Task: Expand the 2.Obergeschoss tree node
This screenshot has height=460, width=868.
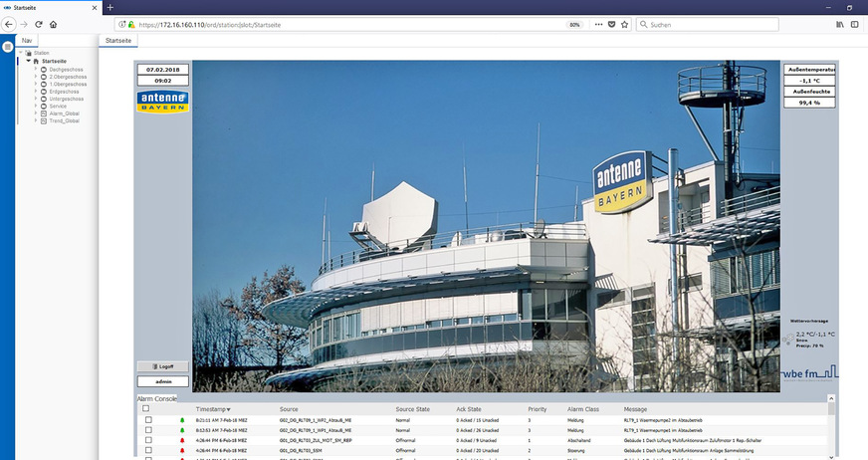Action: [36, 77]
